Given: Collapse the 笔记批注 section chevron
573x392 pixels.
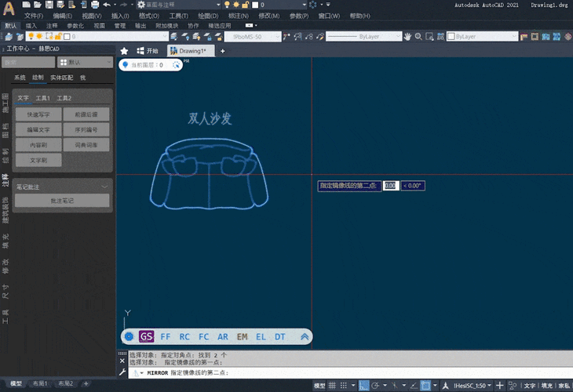Looking at the screenshot, I should 105,187.
